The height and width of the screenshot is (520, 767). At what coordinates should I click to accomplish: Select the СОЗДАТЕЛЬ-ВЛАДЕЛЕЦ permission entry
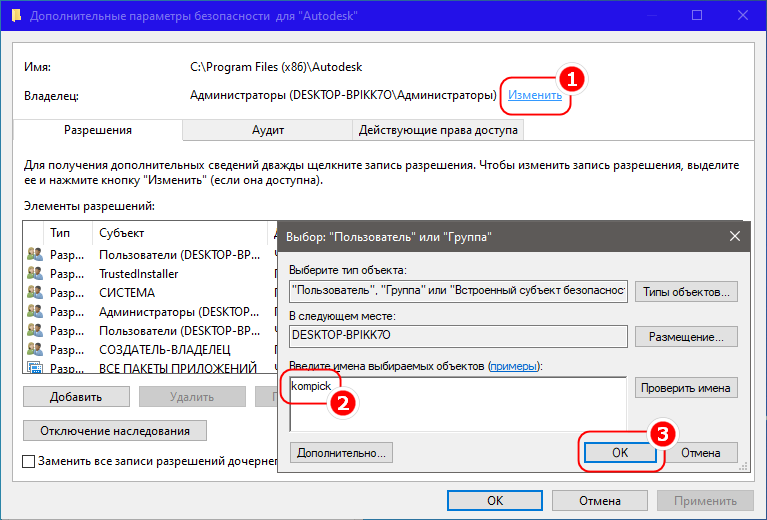pyautogui.click(x=150, y=350)
